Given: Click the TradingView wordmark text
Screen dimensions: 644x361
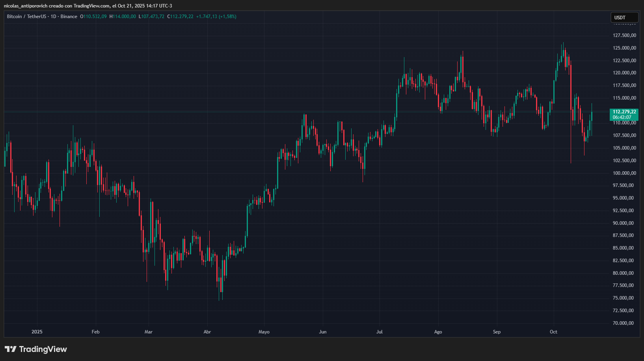Looking at the screenshot, I should click(x=43, y=349).
